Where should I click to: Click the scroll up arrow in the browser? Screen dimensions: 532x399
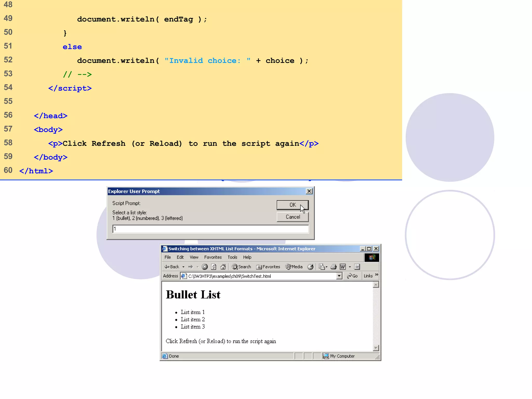[376, 285]
